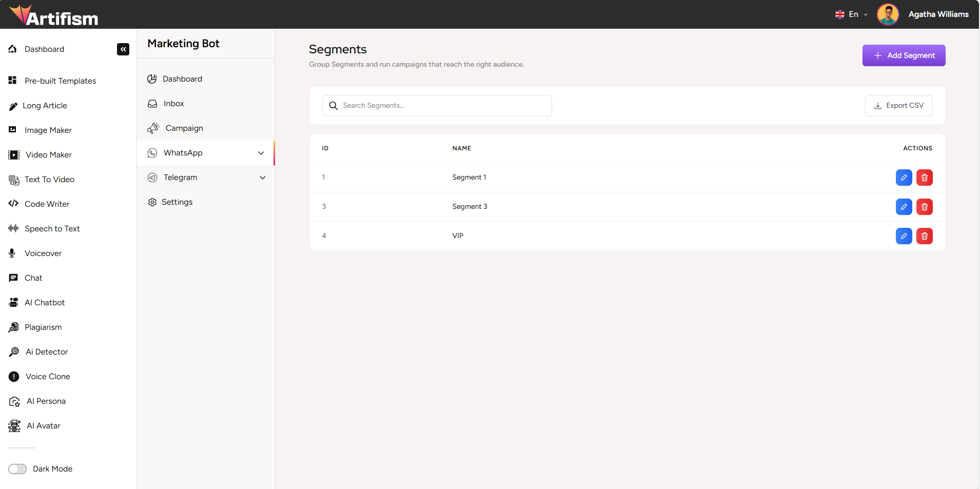Viewport: 980px width, 489px height.
Task: Open the Speech to Text tool
Action: 52,228
